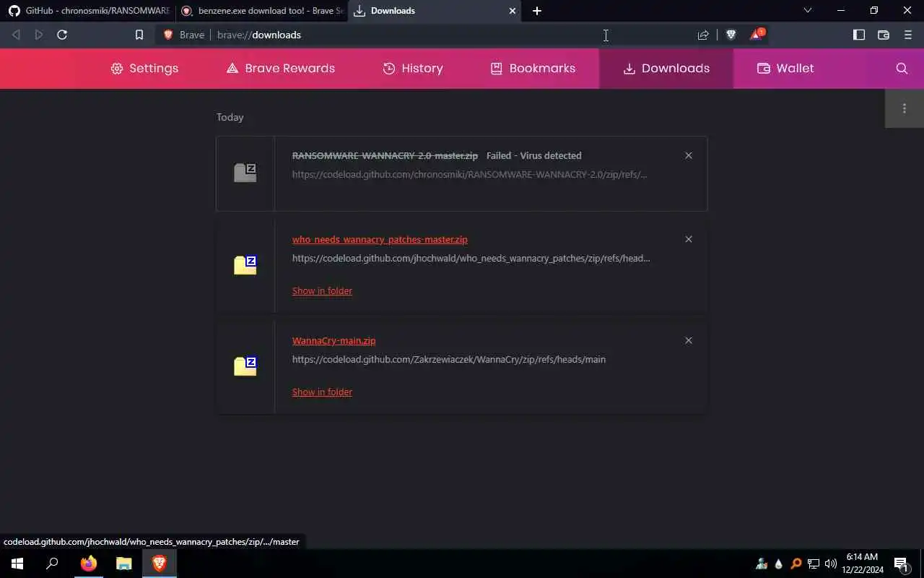Expand the tab search chevron dropdown

pyautogui.click(x=808, y=11)
